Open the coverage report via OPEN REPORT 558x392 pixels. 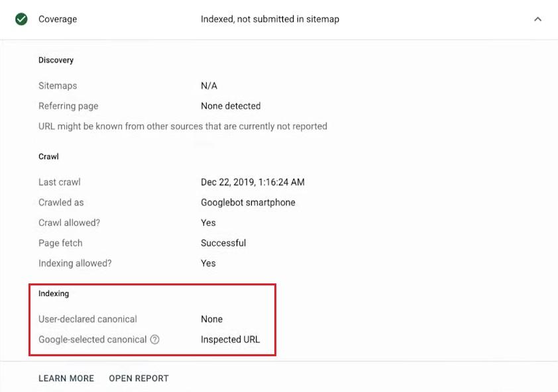pos(139,379)
